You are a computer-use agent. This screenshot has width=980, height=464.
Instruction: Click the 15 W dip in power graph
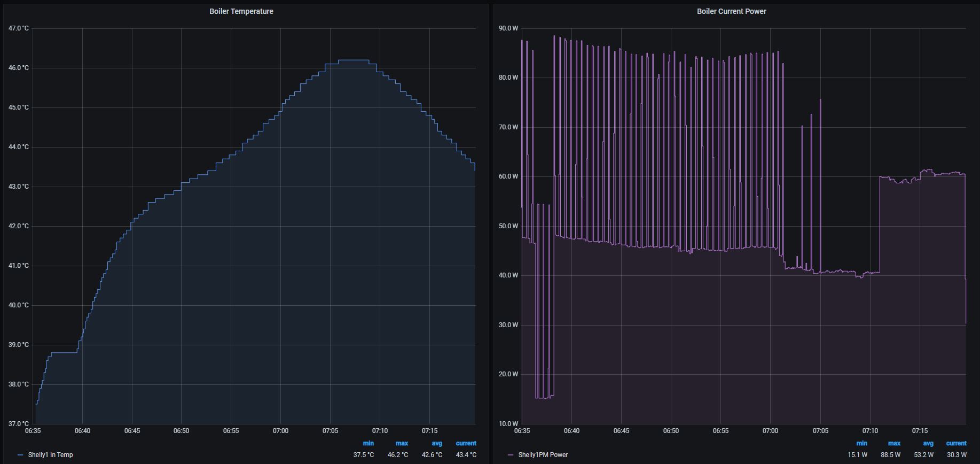tap(545, 397)
